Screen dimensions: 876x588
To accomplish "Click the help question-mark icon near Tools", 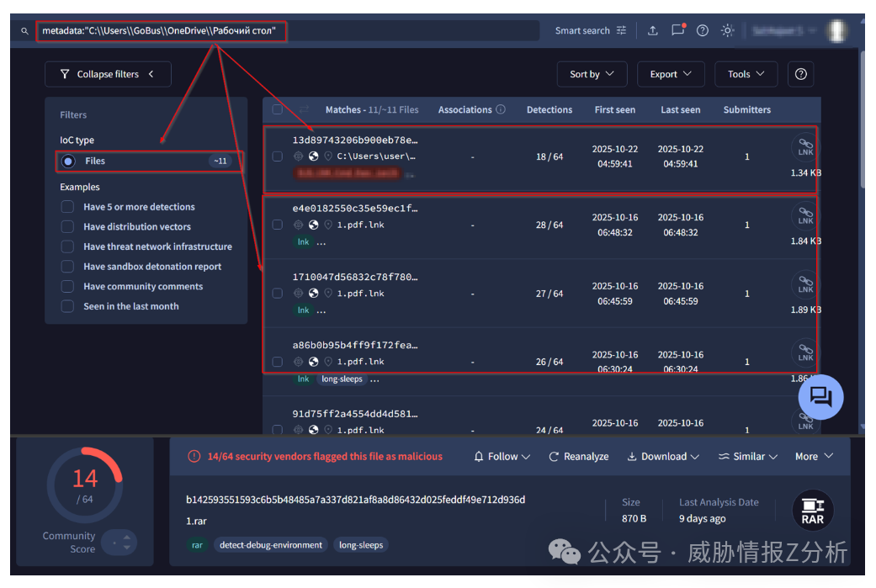I will coord(800,74).
